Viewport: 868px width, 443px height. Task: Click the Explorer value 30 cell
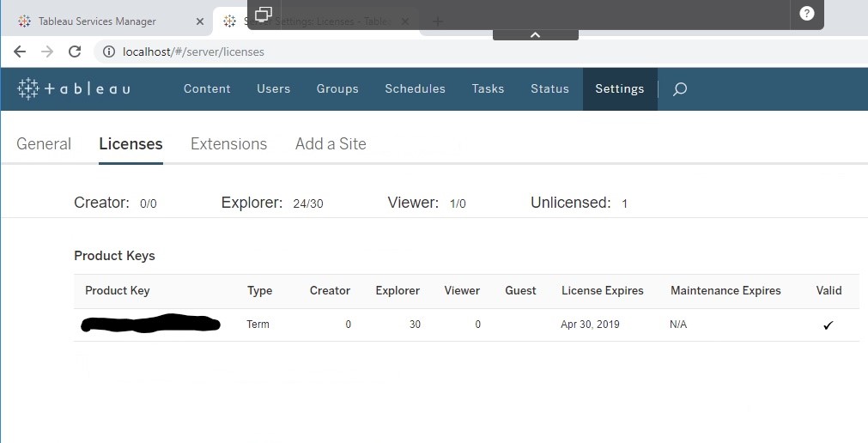coord(416,325)
